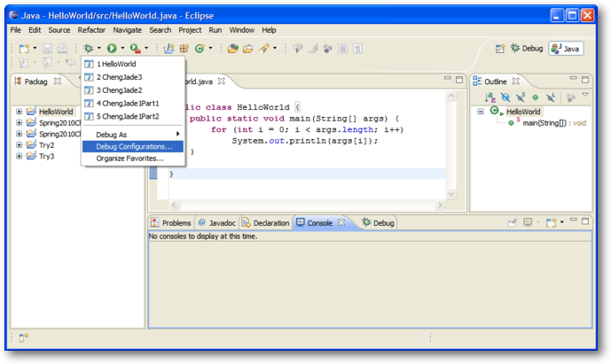611x364 pixels.
Task: Close the HelloWorld.java editor tab
Action: click(x=222, y=81)
